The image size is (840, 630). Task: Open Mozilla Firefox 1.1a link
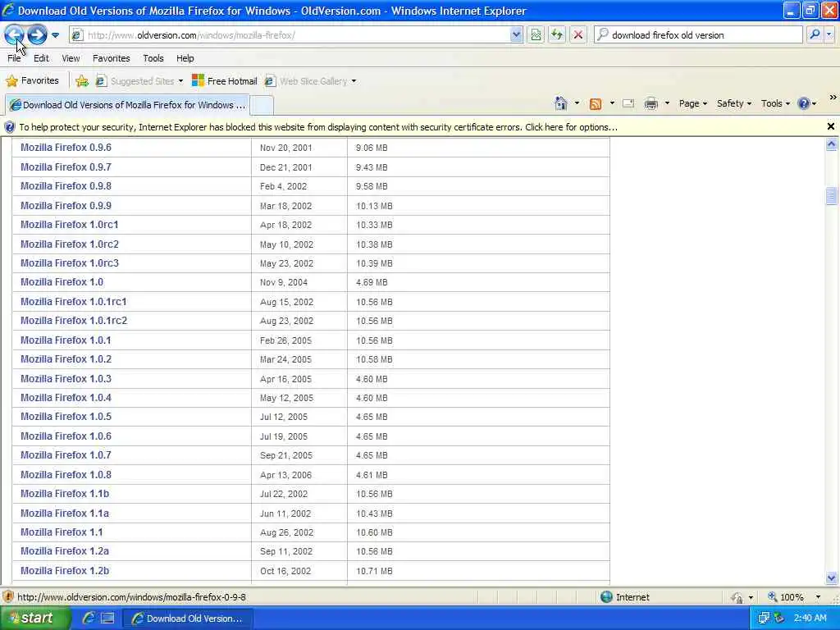click(x=65, y=514)
